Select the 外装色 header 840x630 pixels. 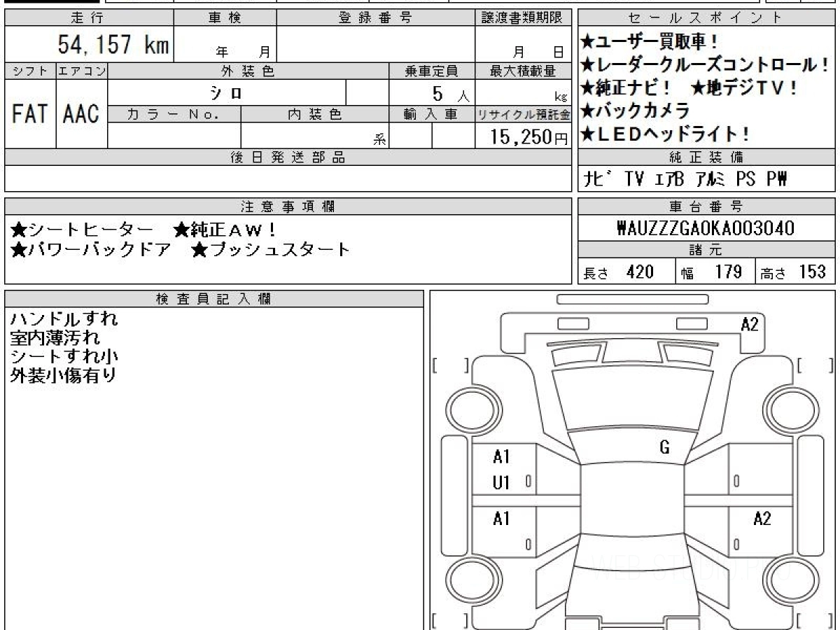tap(248, 71)
